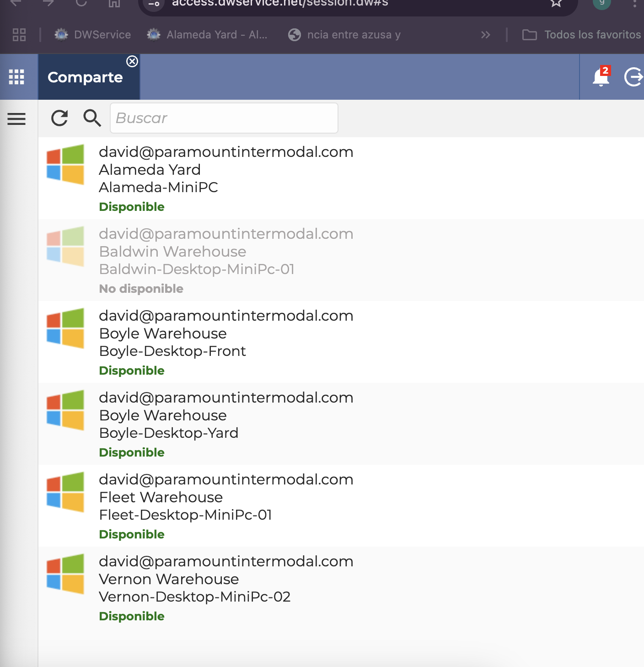Click Disponible status under Vernon-Desktop-MiniPc-02
The image size is (644, 667).
(132, 616)
